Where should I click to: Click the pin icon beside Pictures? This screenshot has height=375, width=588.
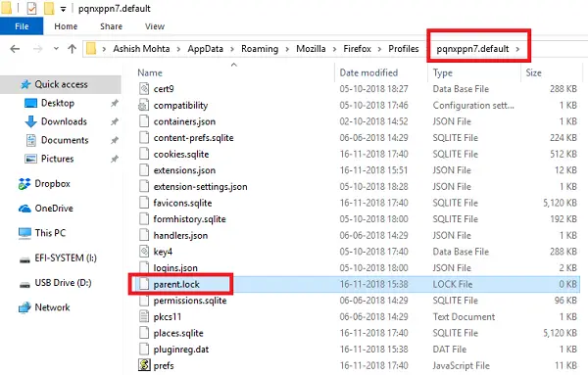pyautogui.click(x=115, y=160)
